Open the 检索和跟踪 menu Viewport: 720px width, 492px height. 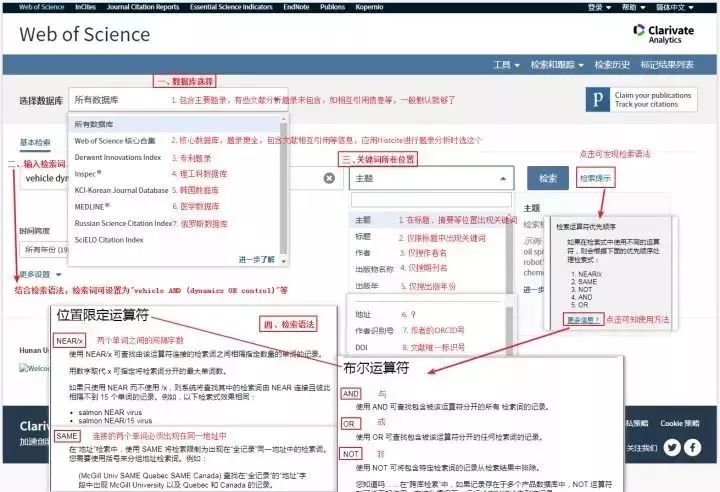[x=557, y=65]
